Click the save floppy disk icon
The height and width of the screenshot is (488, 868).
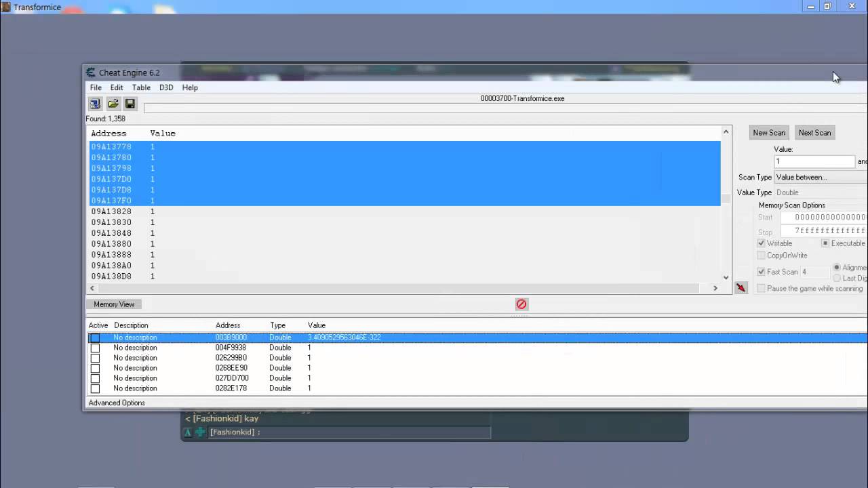(x=130, y=104)
